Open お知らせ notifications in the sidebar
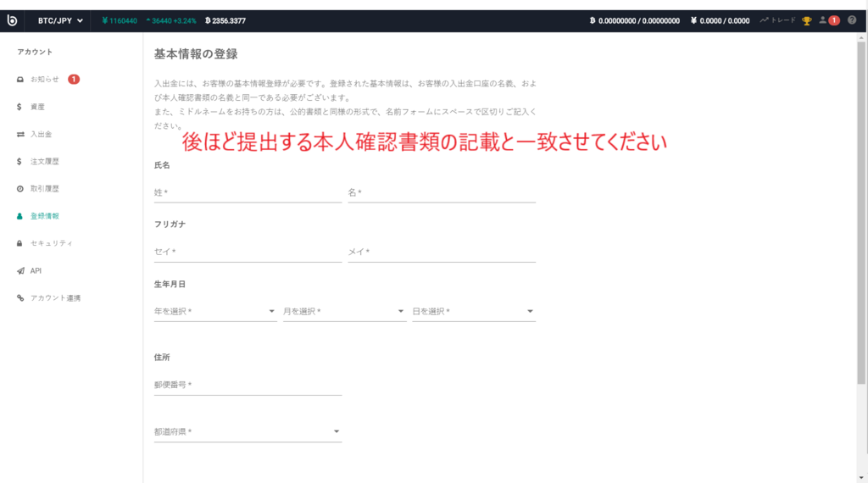Screen dimensions: 868x483 coord(44,80)
